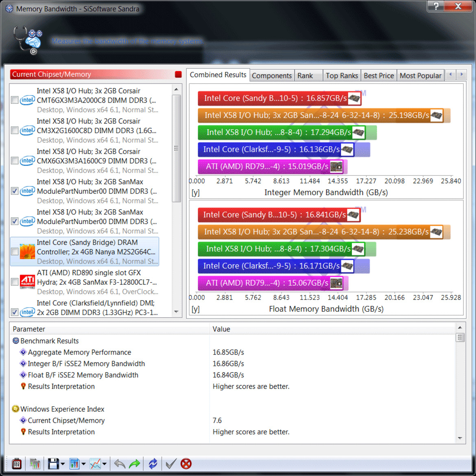Click chip icon on 15.067GB/s ATI float bar

[x=336, y=283]
